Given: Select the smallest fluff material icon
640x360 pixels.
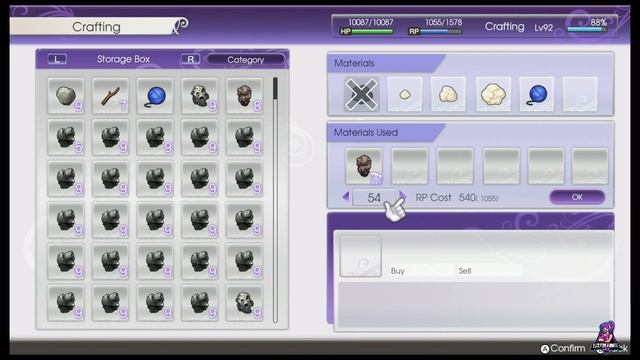Looking at the screenshot, I should pyautogui.click(x=405, y=94).
